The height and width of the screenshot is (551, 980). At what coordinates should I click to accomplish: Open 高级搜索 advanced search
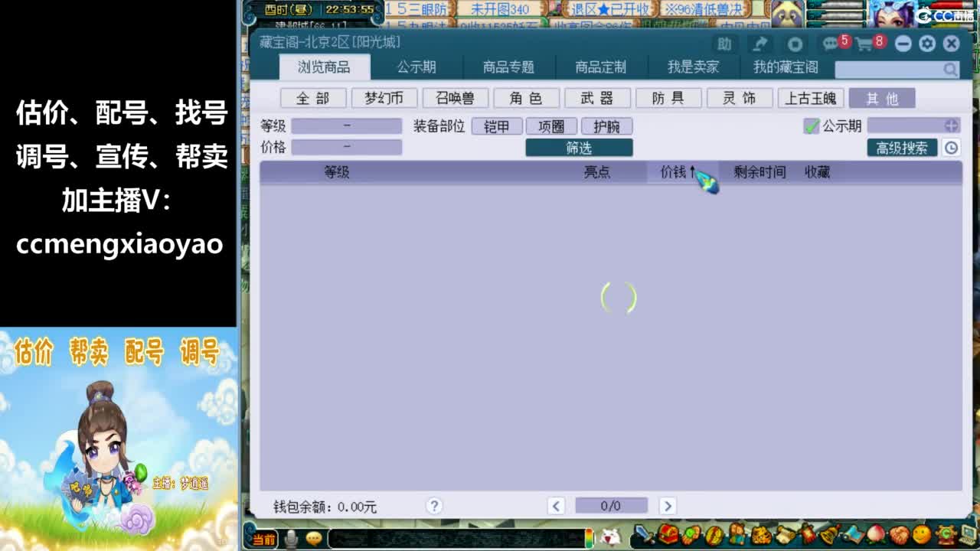click(x=902, y=148)
